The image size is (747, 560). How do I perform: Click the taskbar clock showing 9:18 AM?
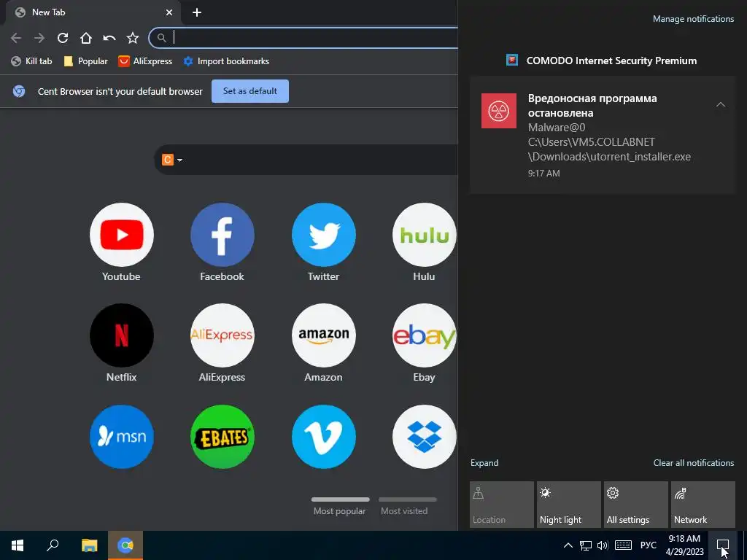tap(684, 545)
